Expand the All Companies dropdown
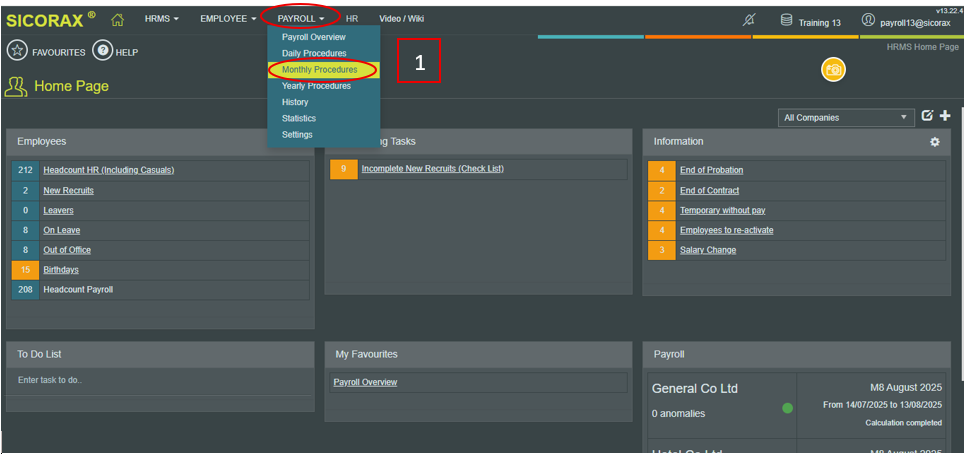 [846, 118]
